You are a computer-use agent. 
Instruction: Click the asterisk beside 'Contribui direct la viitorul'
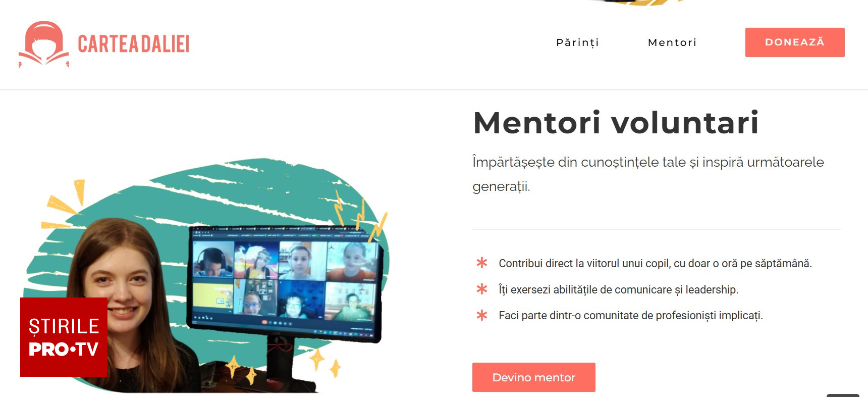point(482,263)
